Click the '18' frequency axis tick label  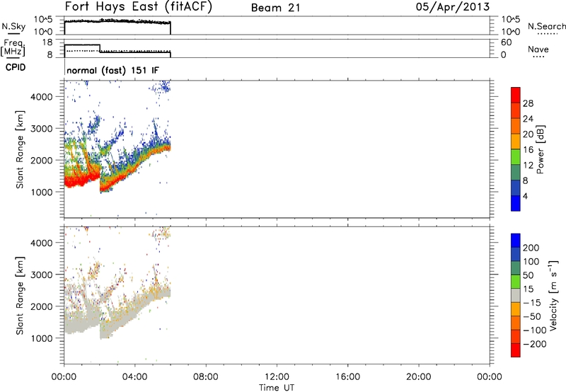(47, 42)
